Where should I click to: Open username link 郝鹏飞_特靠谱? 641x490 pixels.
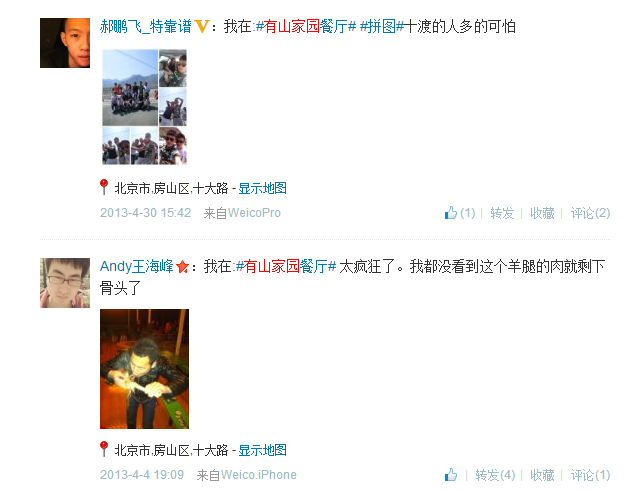146,27
